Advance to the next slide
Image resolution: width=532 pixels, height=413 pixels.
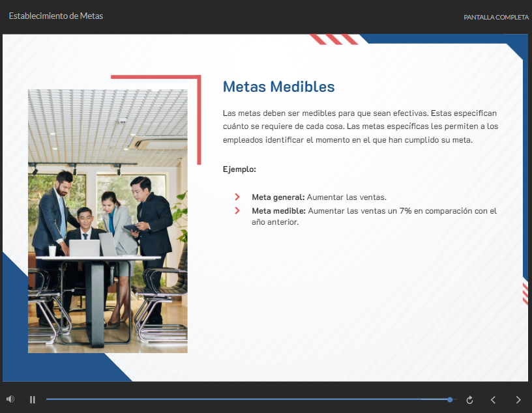518,400
